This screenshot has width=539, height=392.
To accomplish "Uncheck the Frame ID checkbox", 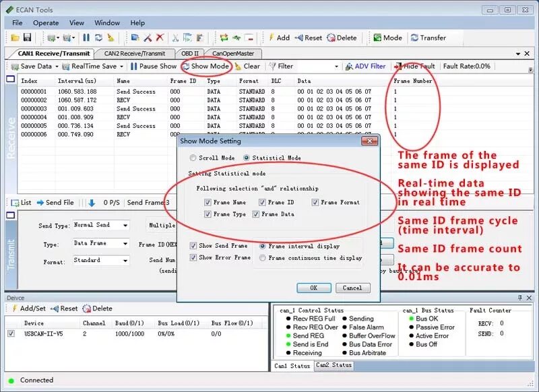I will tap(262, 202).
